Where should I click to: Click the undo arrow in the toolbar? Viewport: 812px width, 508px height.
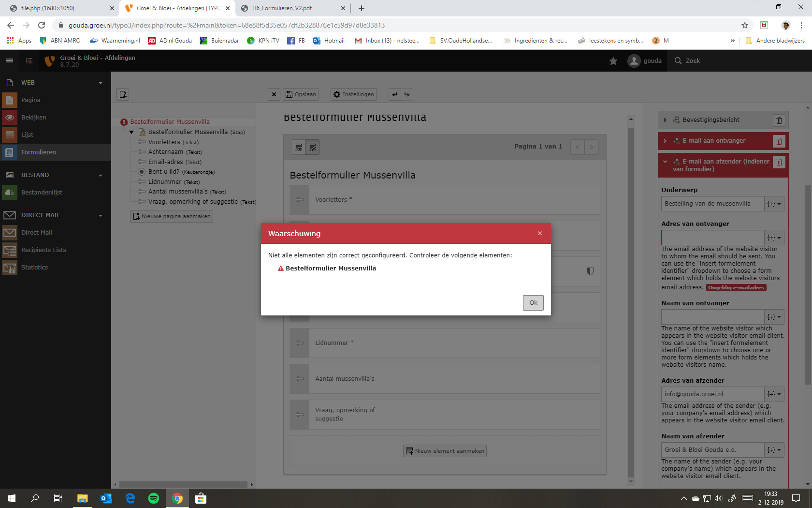pos(395,94)
